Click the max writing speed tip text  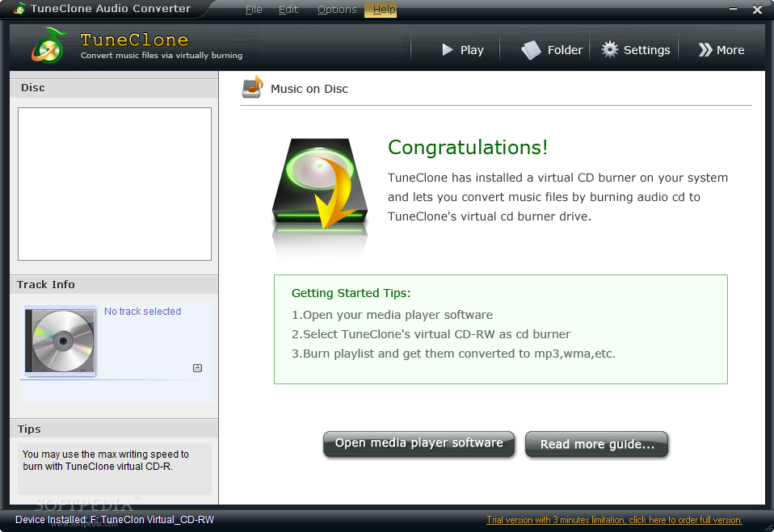pyautogui.click(x=106, y=460)
